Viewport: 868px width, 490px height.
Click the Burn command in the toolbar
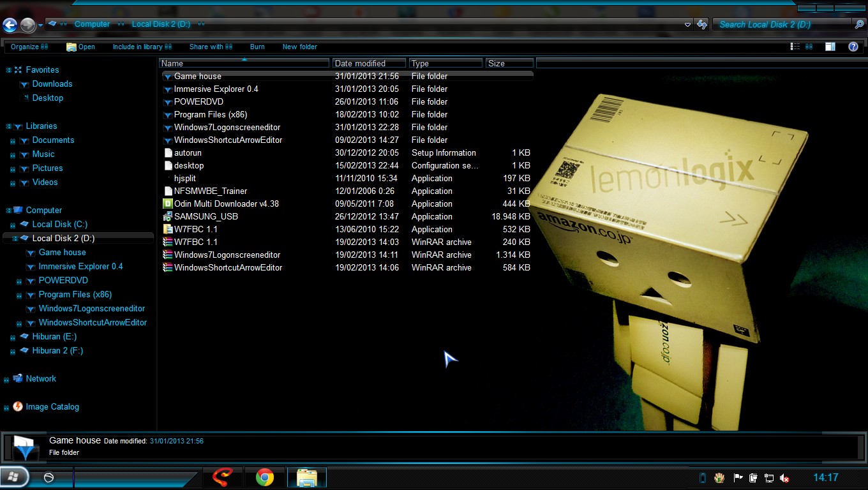pos(257,47)
